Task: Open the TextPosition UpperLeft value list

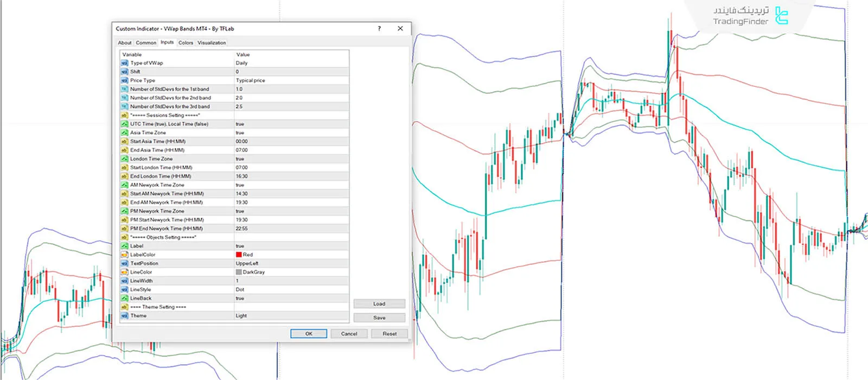Action: coord(247,263)
